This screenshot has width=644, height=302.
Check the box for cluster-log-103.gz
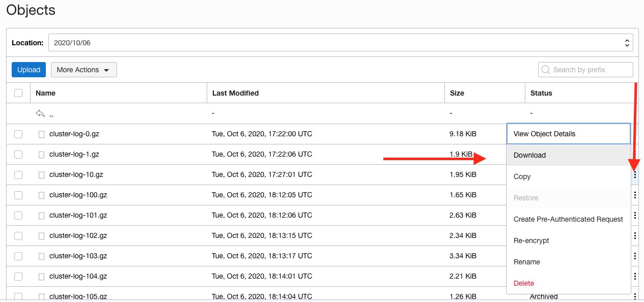[x=18, y=256]
